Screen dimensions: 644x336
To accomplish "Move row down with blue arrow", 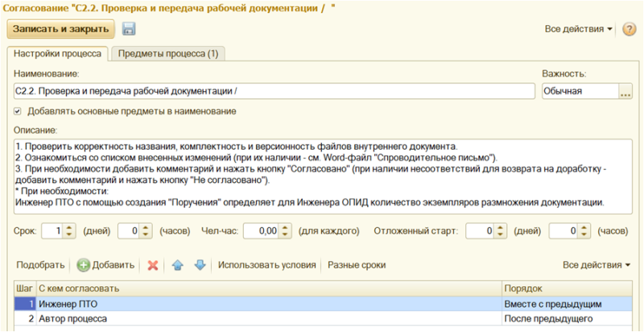I will (x=200, y=265).
